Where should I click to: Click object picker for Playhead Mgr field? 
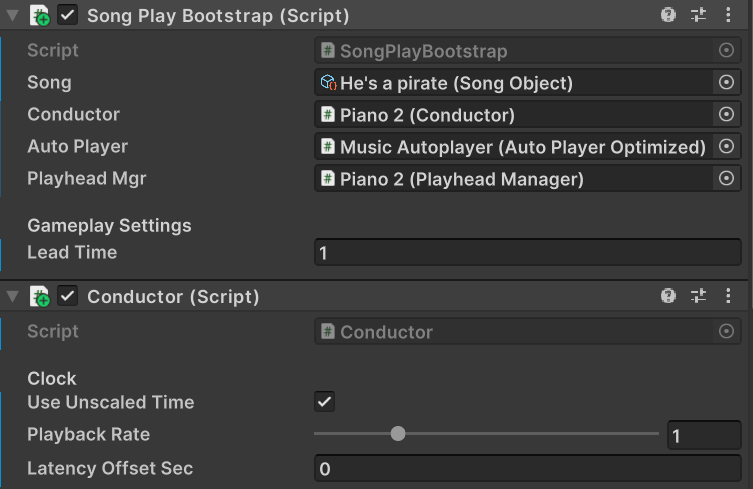727,179
